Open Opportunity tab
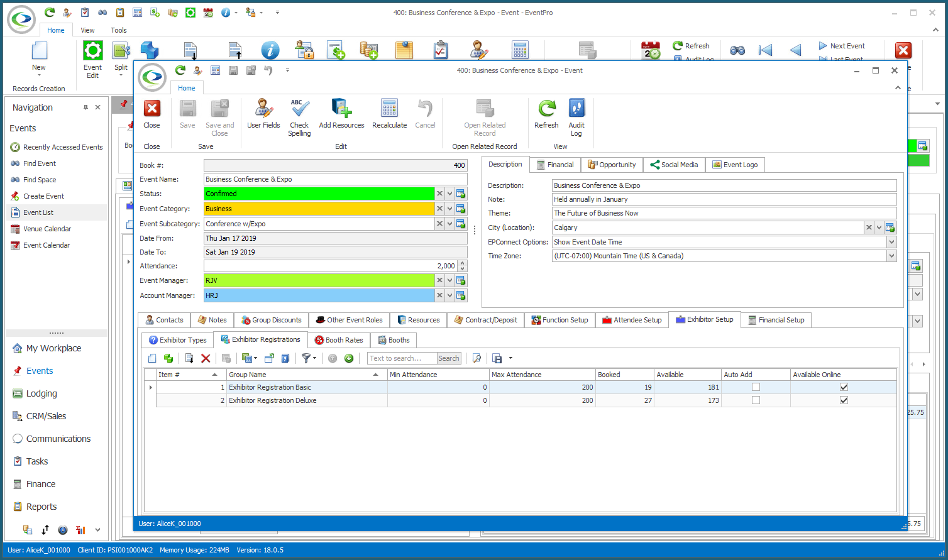The width and height of the screenshot is (948, 560). click(x=612, y=165)
